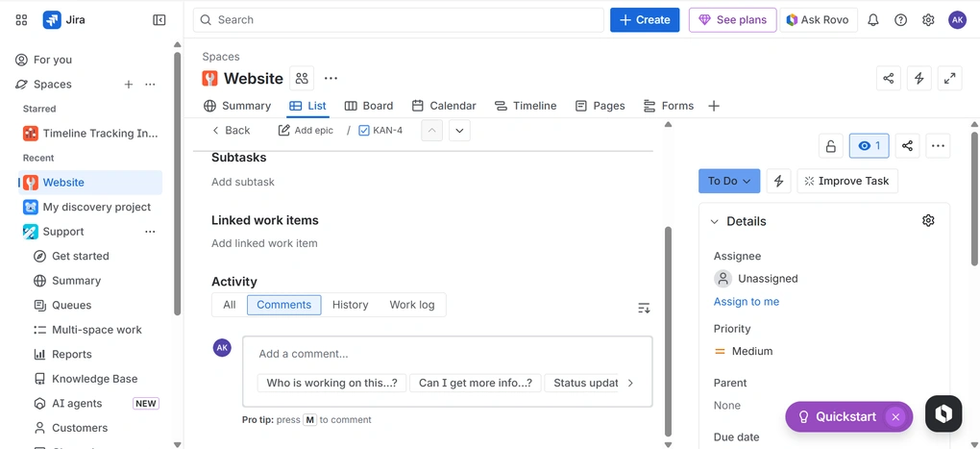Open the Forms tab
The width and height of the screenshot is (980, 449).
coord(668,106)
